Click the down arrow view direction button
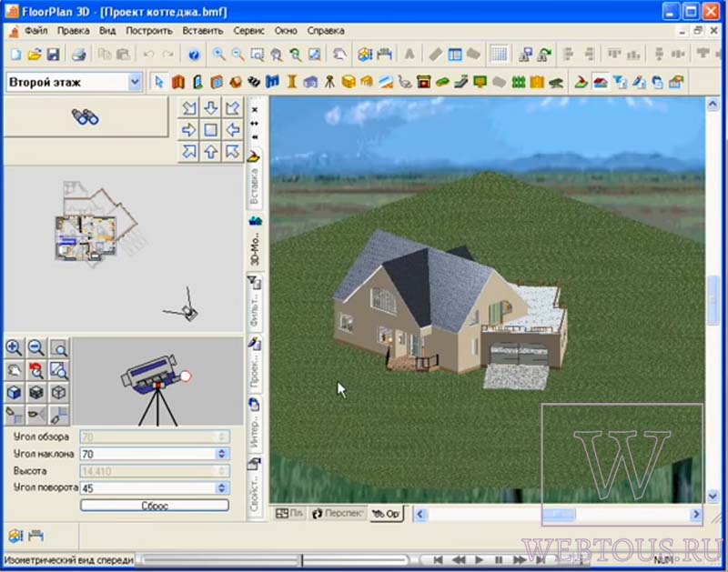The width and height of the screenshot is (728, 572). click(211, 108)
